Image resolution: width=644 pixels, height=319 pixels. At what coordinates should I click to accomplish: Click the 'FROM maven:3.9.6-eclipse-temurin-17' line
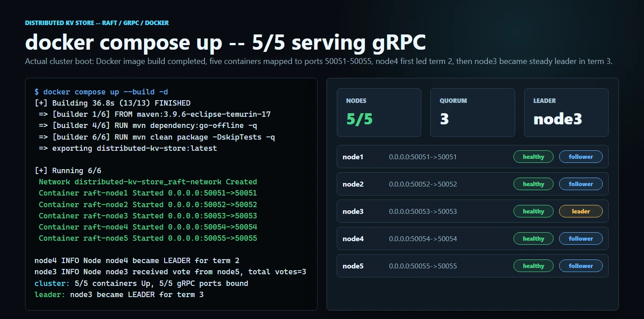pyautogui.click(x=155, y=114)
